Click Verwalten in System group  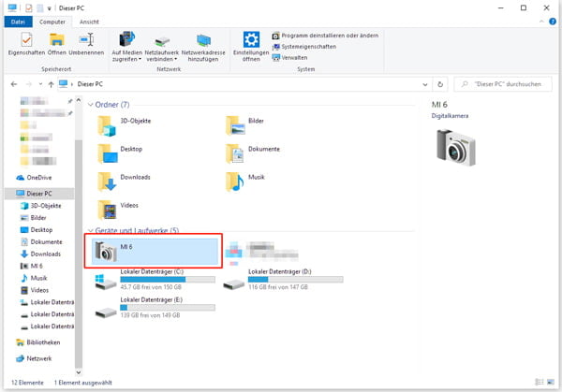coord(289,58)
